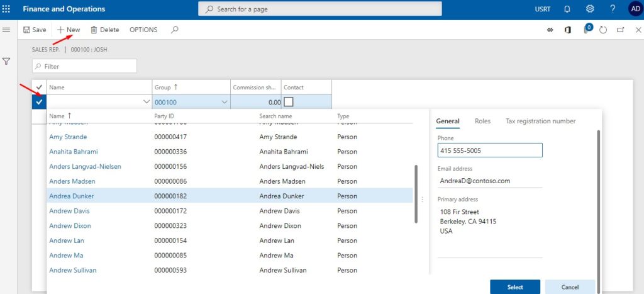Open the filter funnel pane

click(6, 62)
